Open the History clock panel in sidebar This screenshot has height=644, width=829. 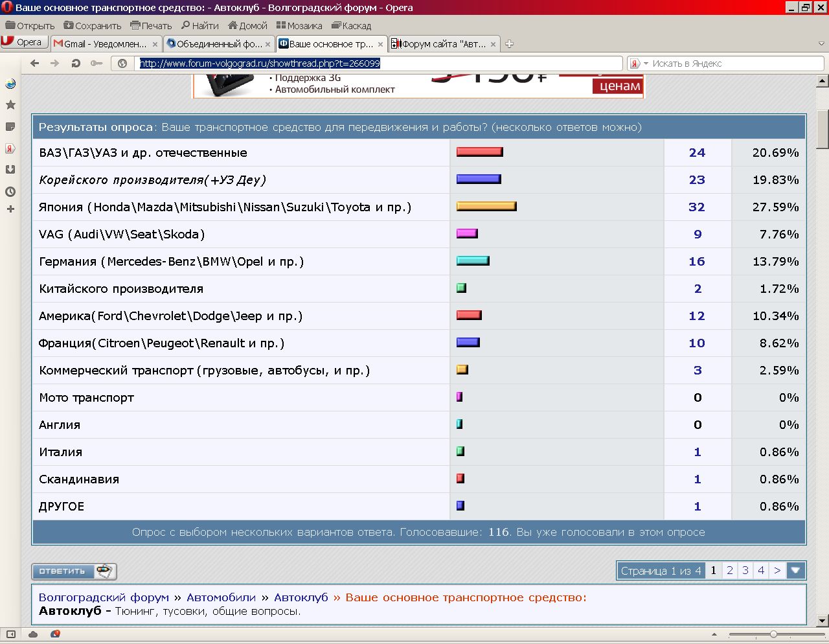coord(10,192)
